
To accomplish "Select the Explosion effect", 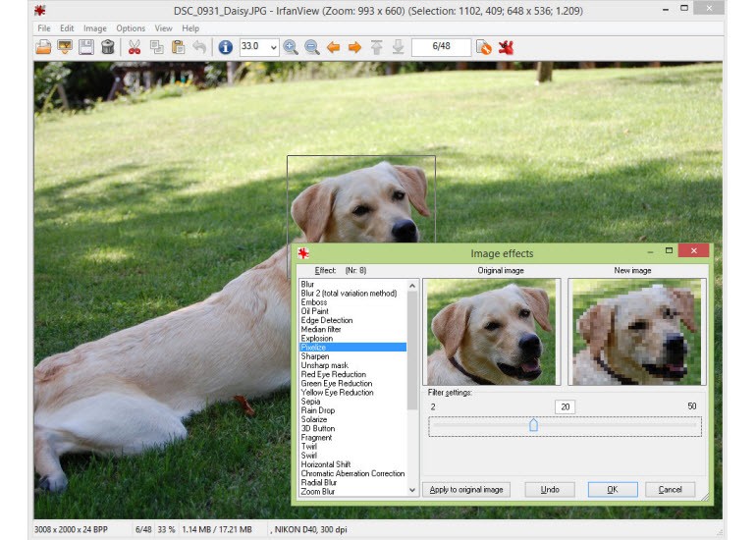I will pos(317,338).
